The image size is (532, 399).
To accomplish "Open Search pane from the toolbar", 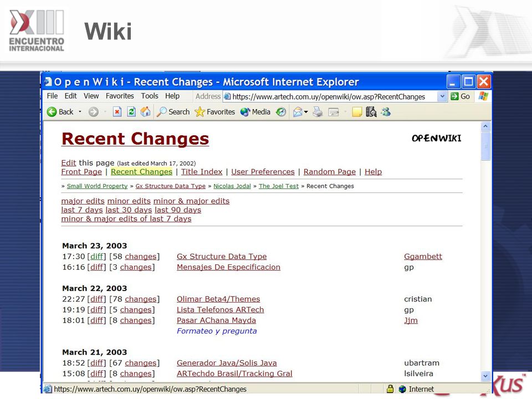I will click(173, 111).
